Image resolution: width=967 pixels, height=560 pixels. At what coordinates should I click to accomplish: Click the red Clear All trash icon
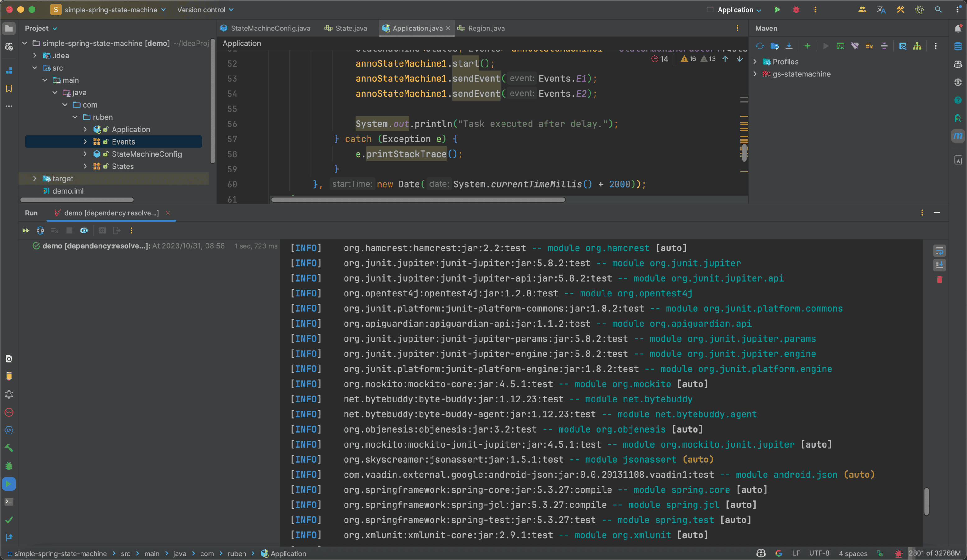939,280
